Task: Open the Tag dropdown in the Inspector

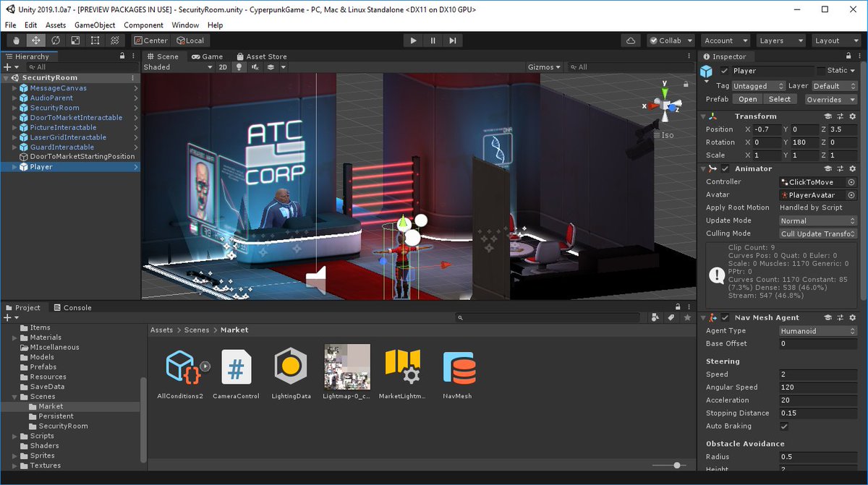Action: (x=758, y=85)
